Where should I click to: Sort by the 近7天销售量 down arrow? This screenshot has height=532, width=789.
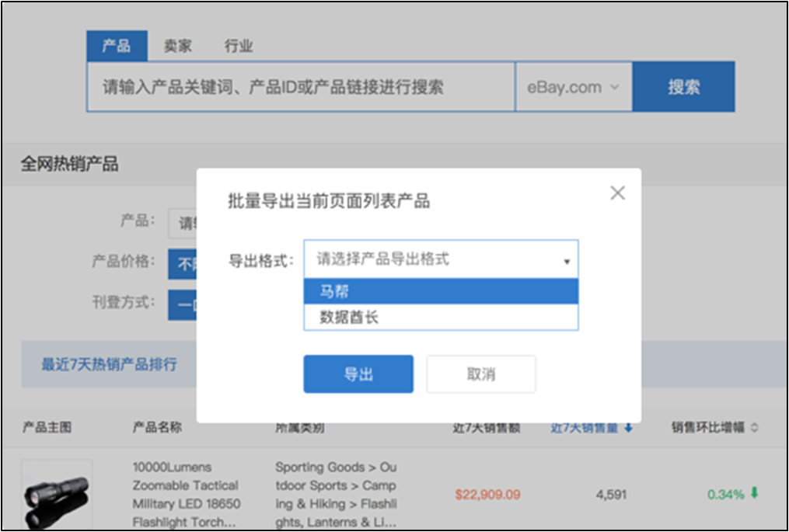pos(628,428)
